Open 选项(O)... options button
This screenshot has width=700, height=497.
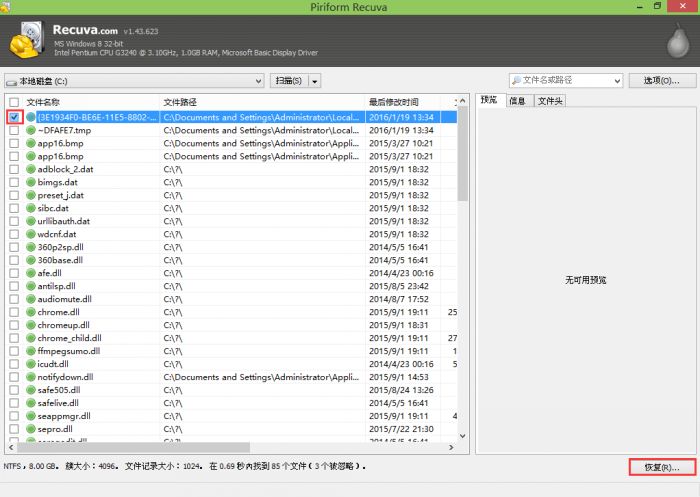click(662, 81)
